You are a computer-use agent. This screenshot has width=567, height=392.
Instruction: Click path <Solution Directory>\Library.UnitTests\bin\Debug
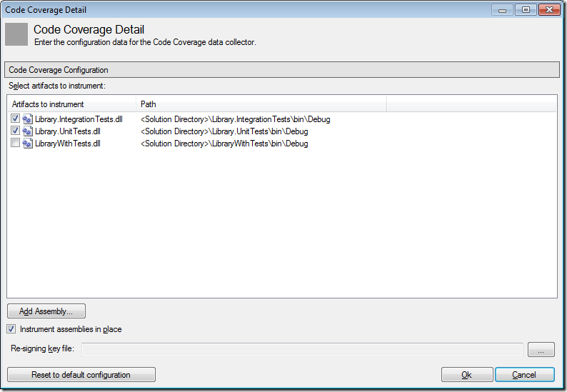coord(224,131)
